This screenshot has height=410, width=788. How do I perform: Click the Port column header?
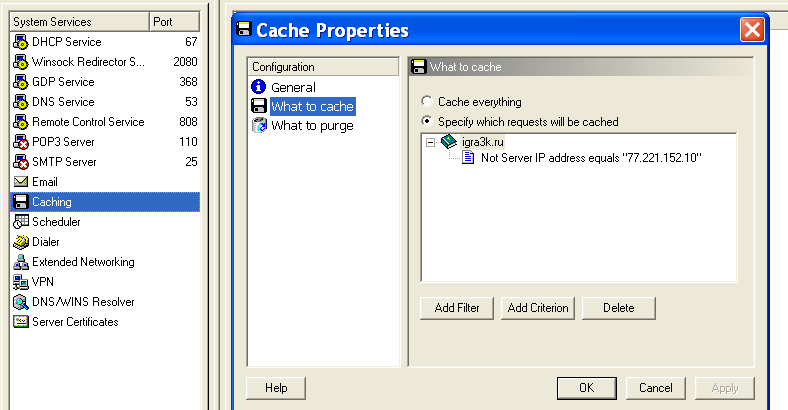[x=174, y=22]
